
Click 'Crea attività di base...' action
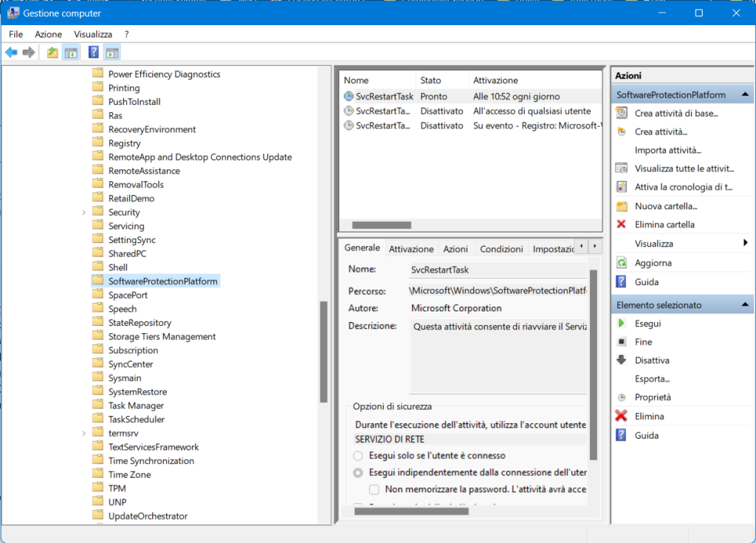(x=676, y=113)
